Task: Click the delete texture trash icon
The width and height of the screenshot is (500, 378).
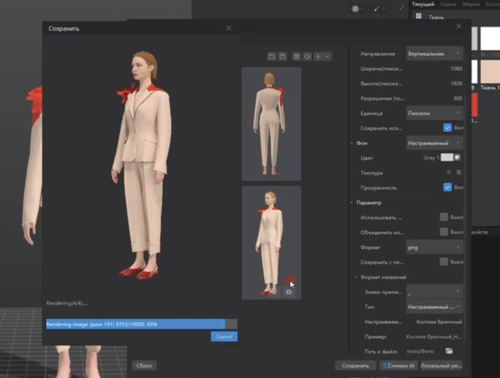Action: [x=459, y=172]
